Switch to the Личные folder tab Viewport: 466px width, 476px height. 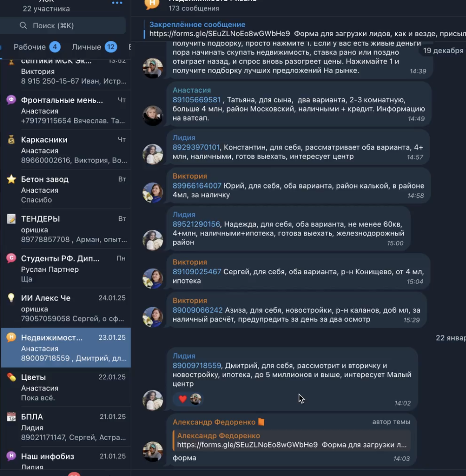pos(94,47)
